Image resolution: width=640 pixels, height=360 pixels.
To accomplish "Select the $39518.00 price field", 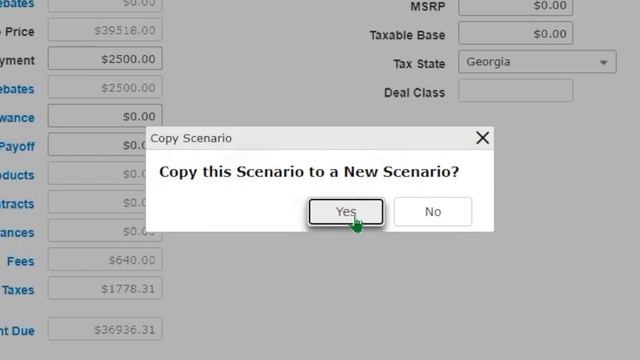I will tap(105, 30).
